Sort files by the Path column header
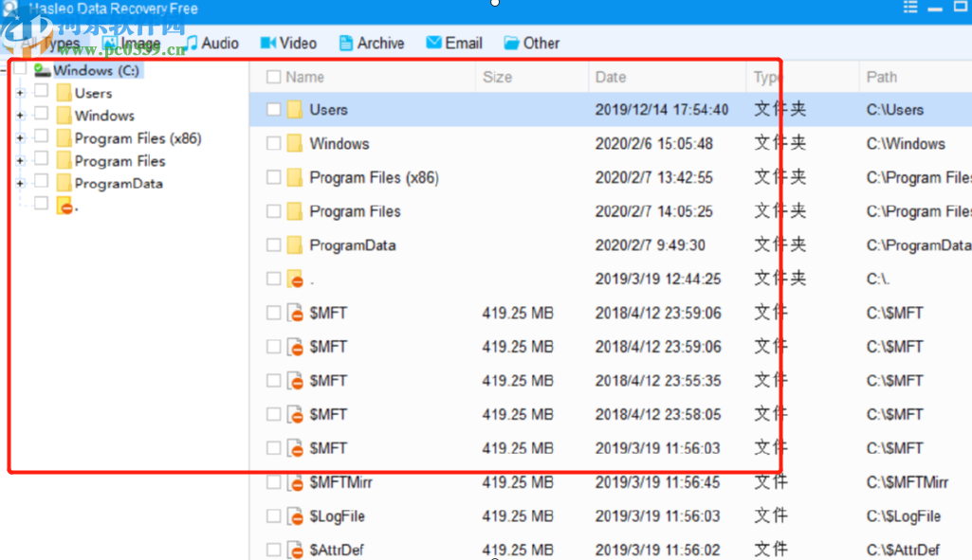Screen dimensions: 972x560 (x=882, y=77)
